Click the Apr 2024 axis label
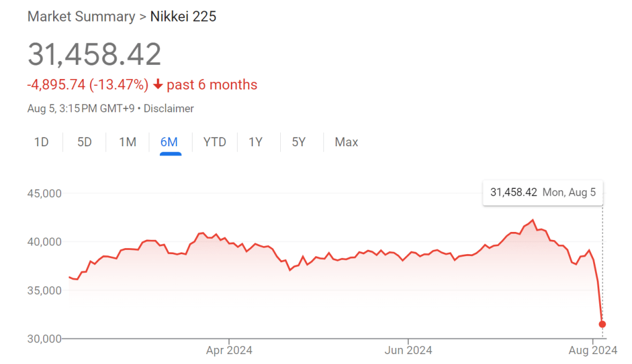The width and height of the screenshot is (632, 364). click(229, 351)
